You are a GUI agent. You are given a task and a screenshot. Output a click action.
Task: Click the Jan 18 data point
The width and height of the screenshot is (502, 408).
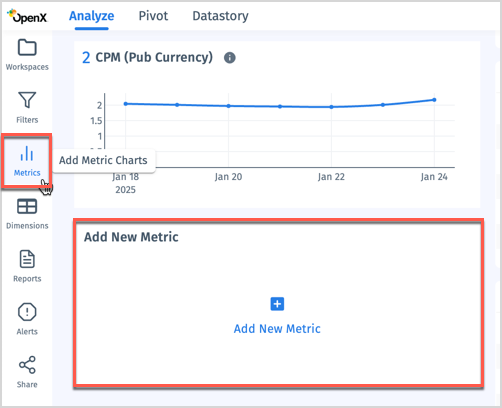point(126,104)
